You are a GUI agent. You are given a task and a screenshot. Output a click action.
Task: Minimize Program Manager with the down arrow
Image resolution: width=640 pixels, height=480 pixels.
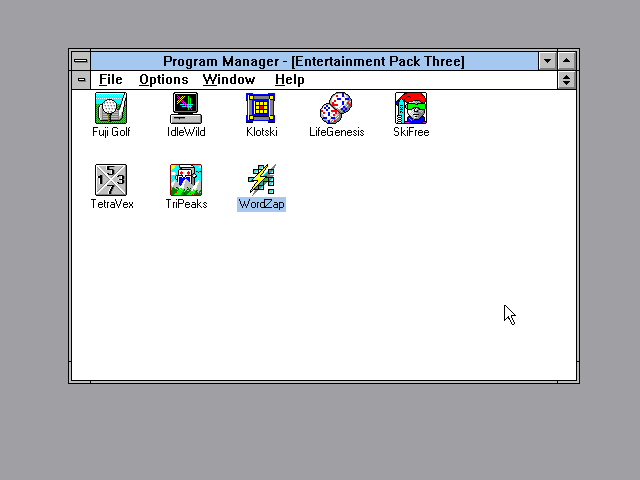tap(547, 61)
